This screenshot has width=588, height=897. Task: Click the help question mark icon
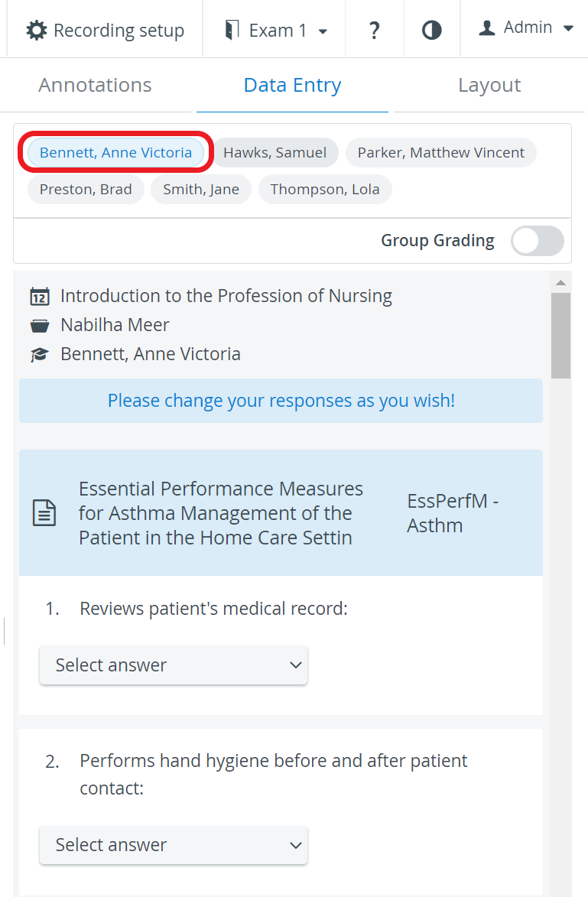click(374, 31)
